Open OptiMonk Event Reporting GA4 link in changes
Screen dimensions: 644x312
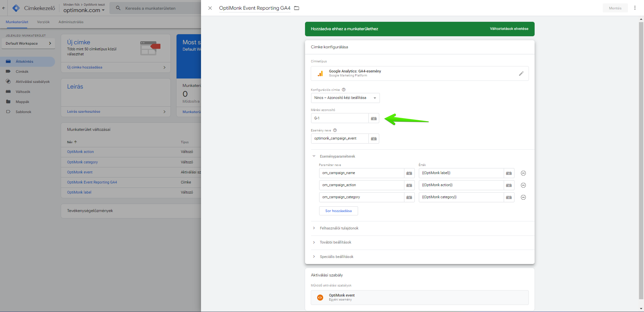pyautogui.click(x=92, y=183)
